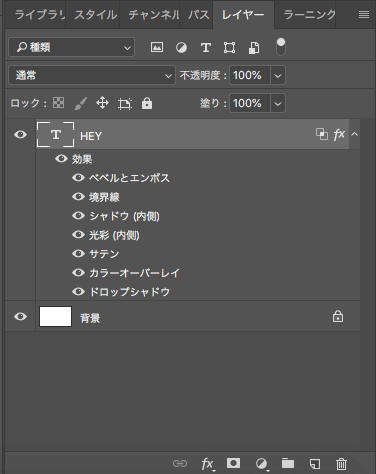Viewport: 376px width, 474px height.
Task: Lock transparent pixels icon
Action: tap(59, 103)
